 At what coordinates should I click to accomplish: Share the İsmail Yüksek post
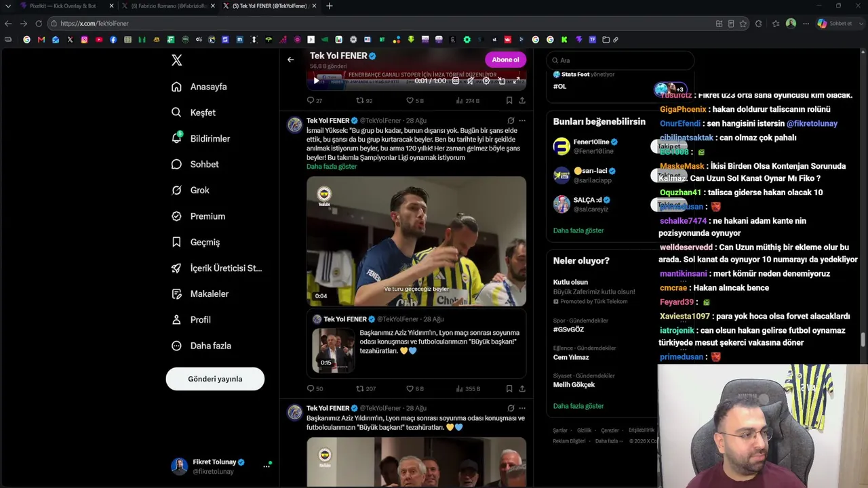[x=522, y=389]
